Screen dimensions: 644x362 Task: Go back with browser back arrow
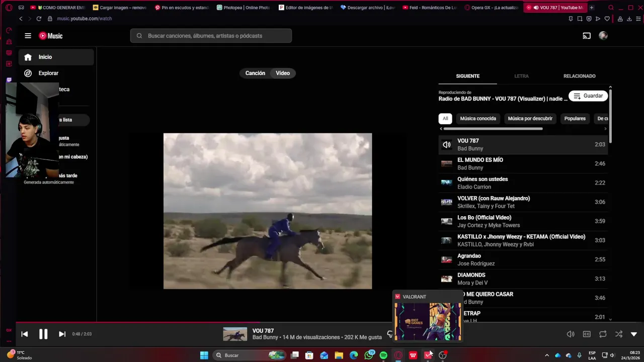click(21, 19)
